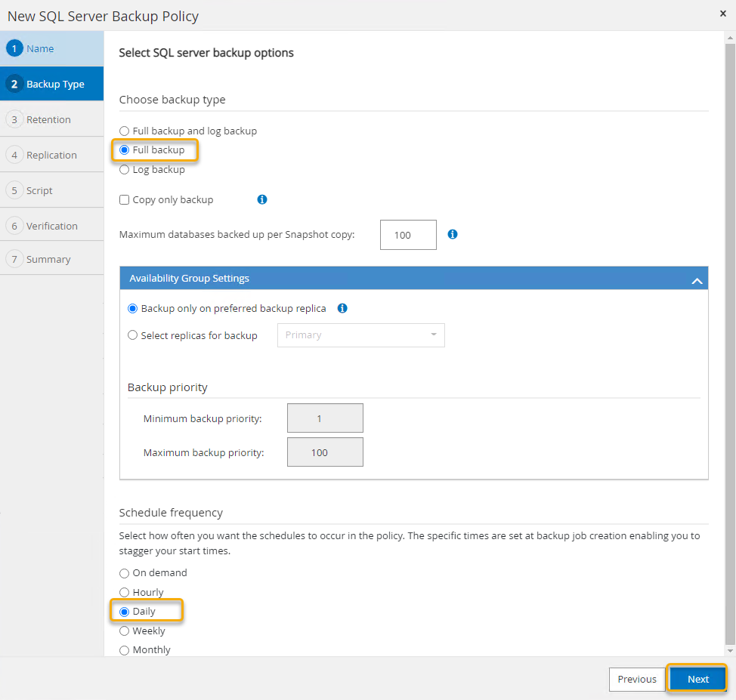
Task: Enable the Copy only backup checkbox
Action: coord(123,199)
